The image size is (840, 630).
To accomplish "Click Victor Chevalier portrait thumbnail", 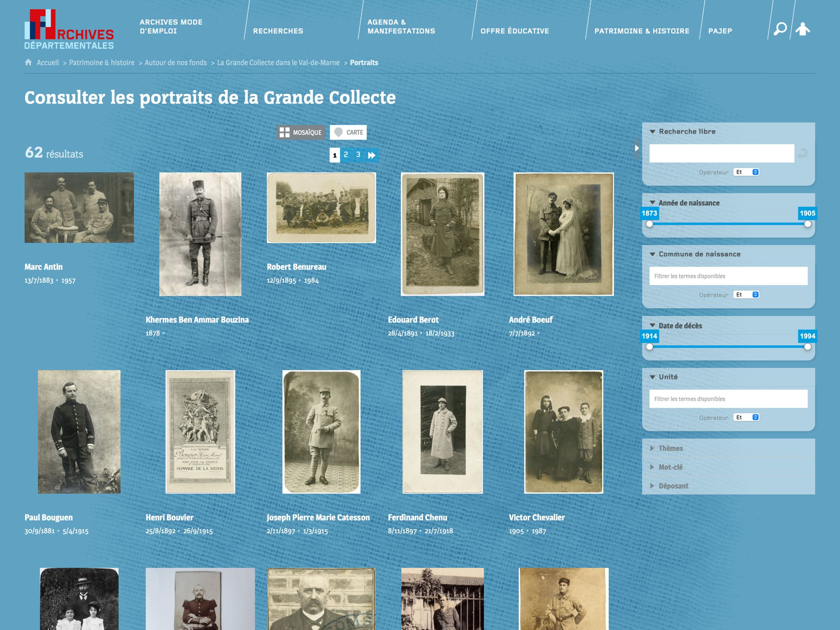I will (x=563, y=432).
